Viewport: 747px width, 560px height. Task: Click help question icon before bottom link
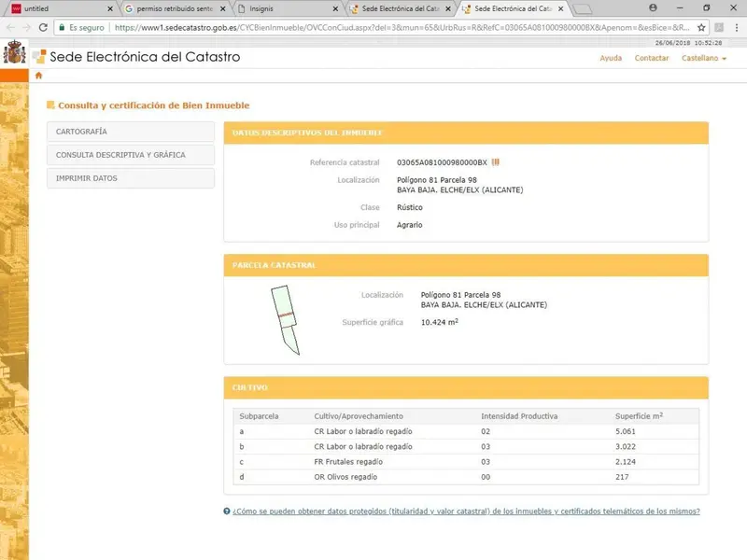(227, 511)
